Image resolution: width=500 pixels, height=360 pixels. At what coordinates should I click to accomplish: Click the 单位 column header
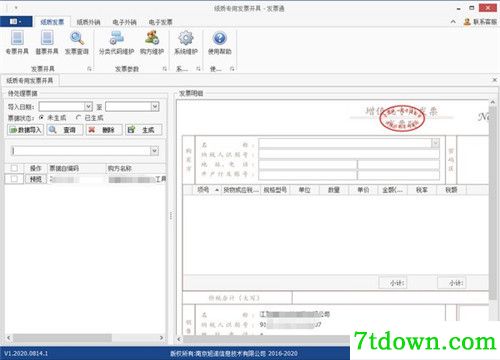tap(304, 190)
